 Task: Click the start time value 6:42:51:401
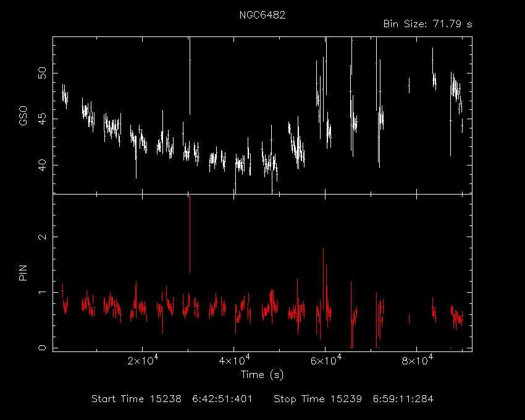(222, 399)
